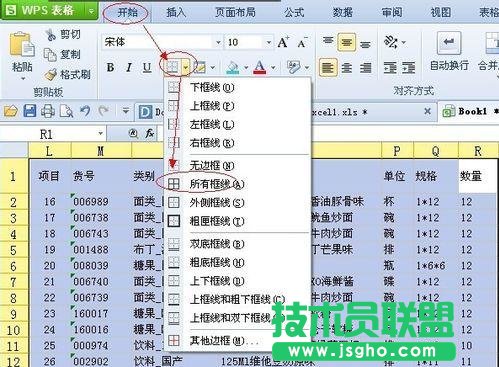
Task: Align text left in the ribbon
Action: click(x=328, y=68)
